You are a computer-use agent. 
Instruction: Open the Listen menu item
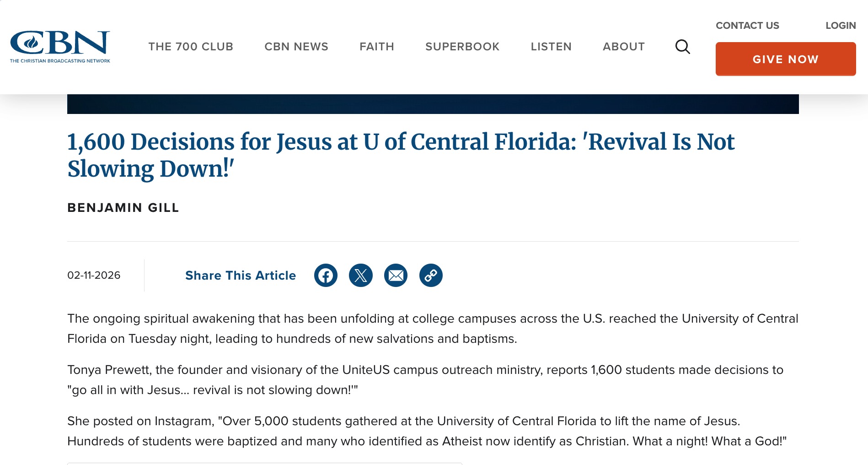[551, 47]
